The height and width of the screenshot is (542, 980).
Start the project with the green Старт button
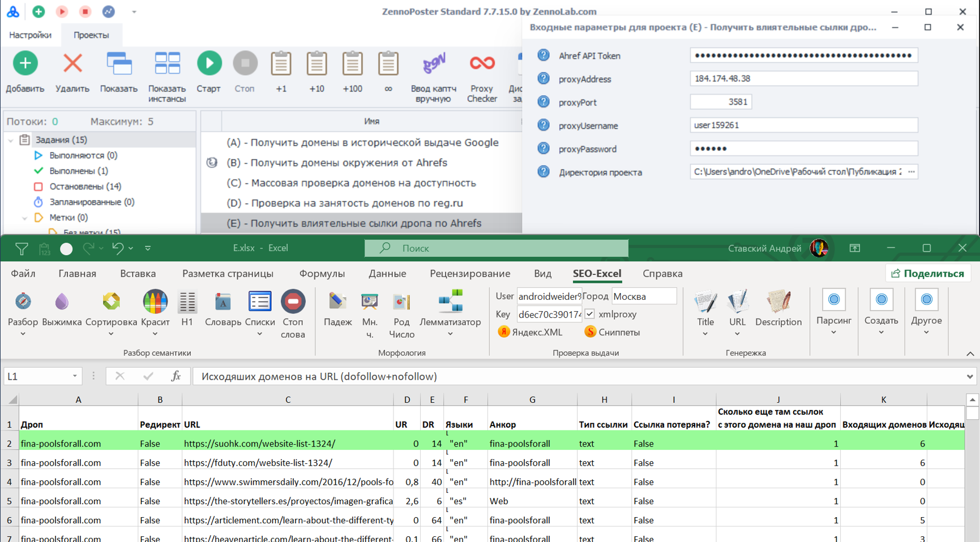[x=209, y=63]
